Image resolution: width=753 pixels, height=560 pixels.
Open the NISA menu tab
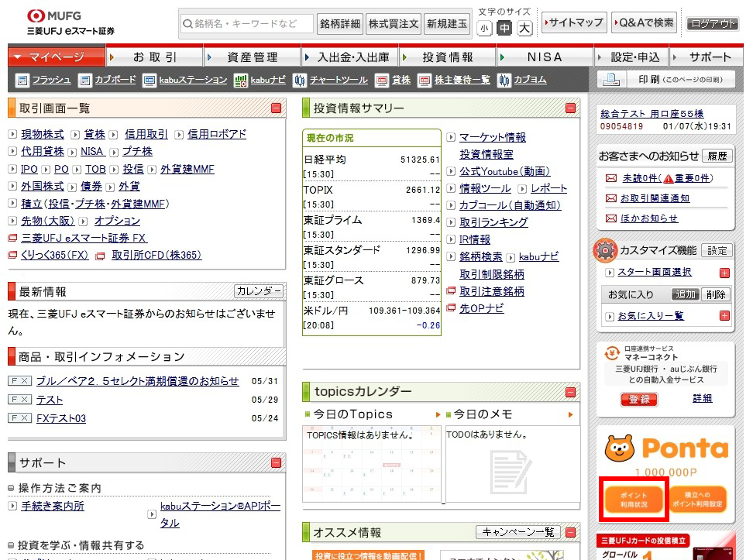[545, 57]
